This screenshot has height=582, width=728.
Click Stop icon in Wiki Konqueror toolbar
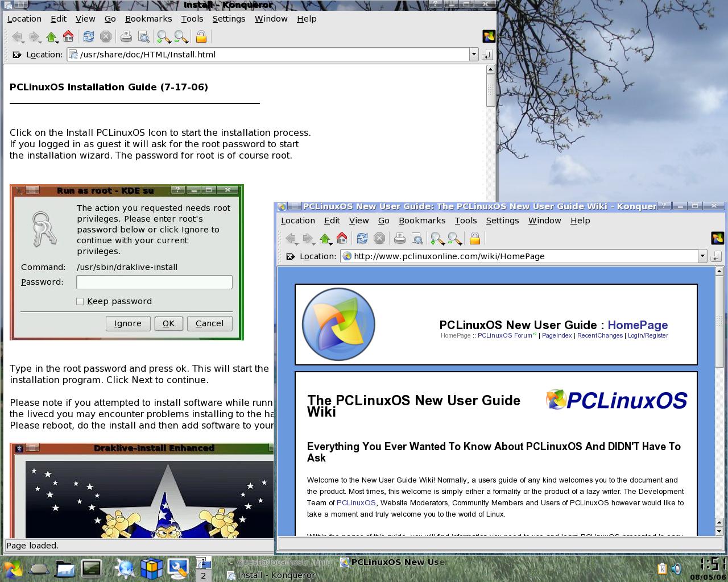pyautogui.click(x=379, y=239)
